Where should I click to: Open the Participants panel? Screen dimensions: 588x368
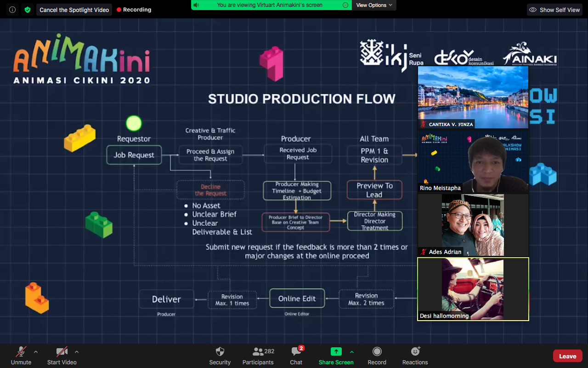click(x=258, y=356)
